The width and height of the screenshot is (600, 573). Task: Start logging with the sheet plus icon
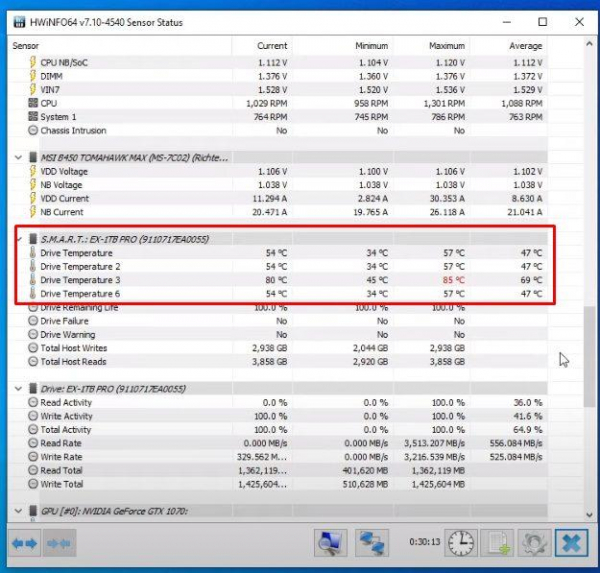point(497,543)
